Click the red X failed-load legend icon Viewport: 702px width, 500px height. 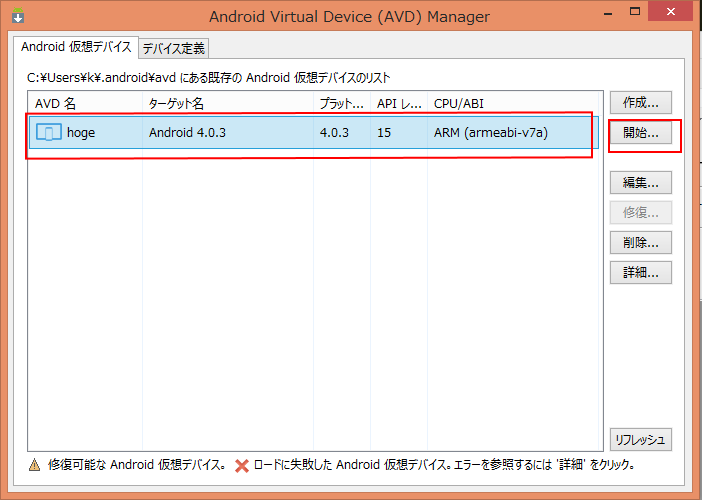tap(242, 466)
